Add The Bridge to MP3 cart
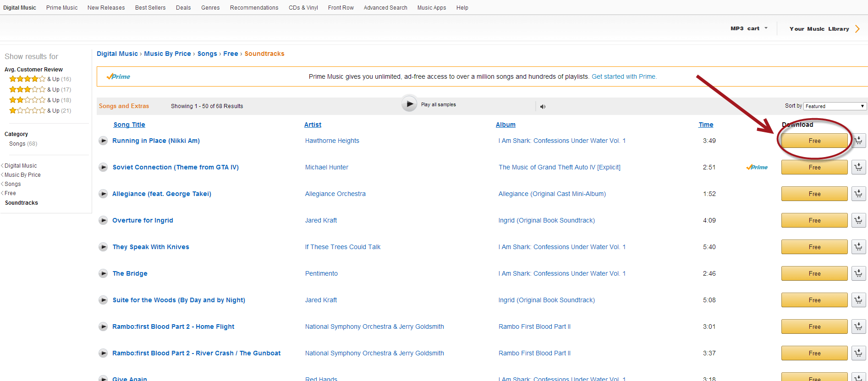868x381 pixels. coord(858,273)
